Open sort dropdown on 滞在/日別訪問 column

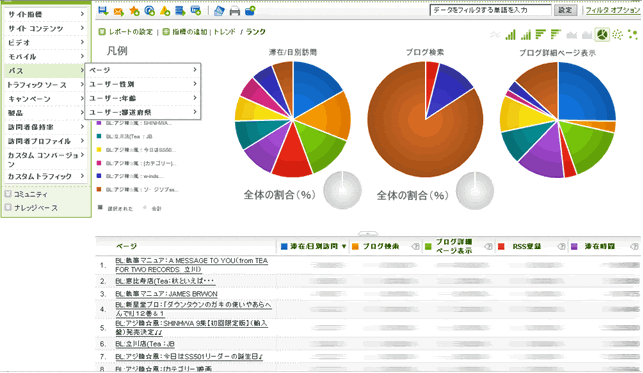(x=344, y=246)
